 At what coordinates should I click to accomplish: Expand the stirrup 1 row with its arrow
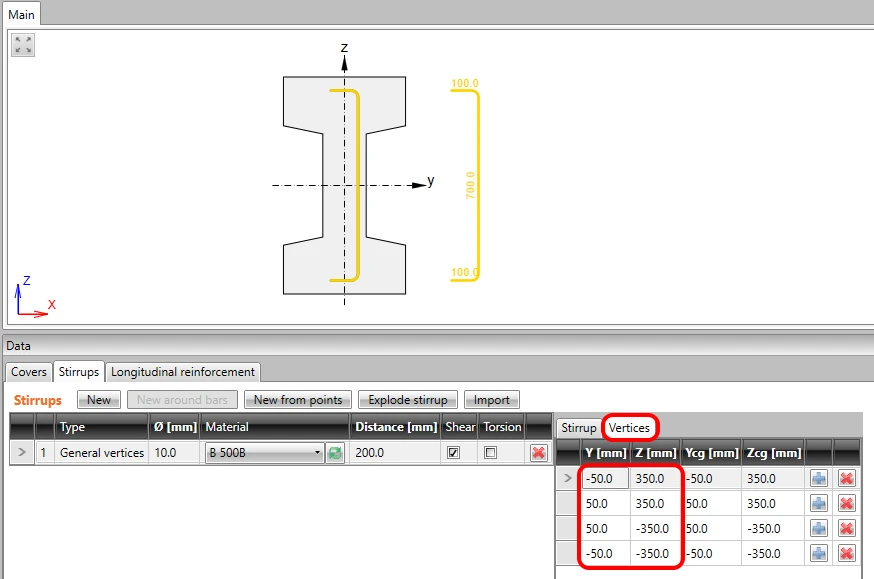[22, 452]
